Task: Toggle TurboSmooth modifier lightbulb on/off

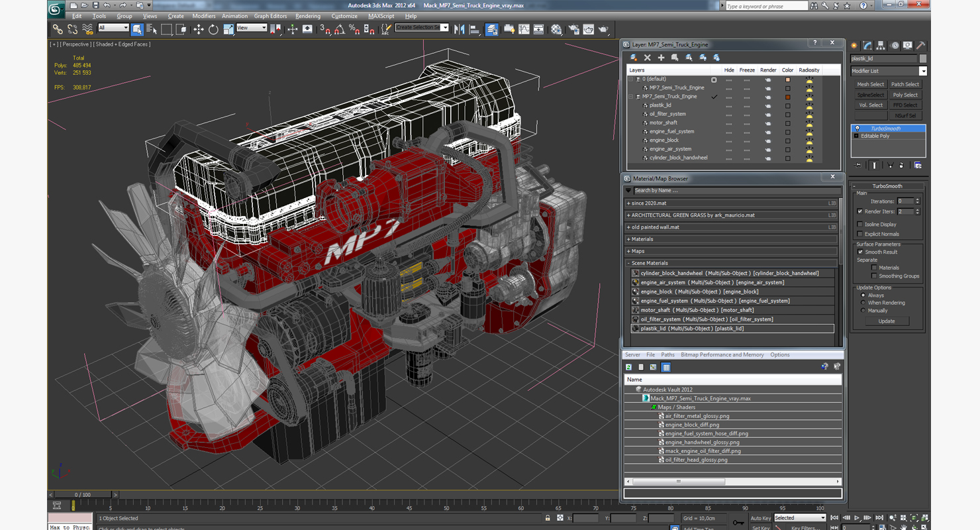Action: coord(857,129)
